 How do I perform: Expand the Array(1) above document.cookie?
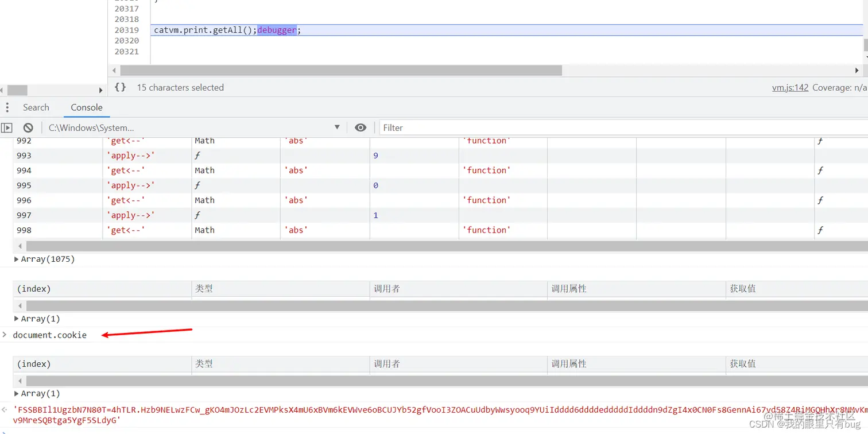pos(37,319)
